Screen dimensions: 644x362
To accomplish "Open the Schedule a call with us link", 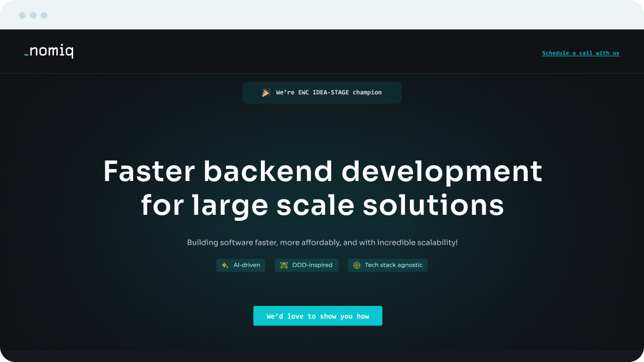I will tap(581, 53).
